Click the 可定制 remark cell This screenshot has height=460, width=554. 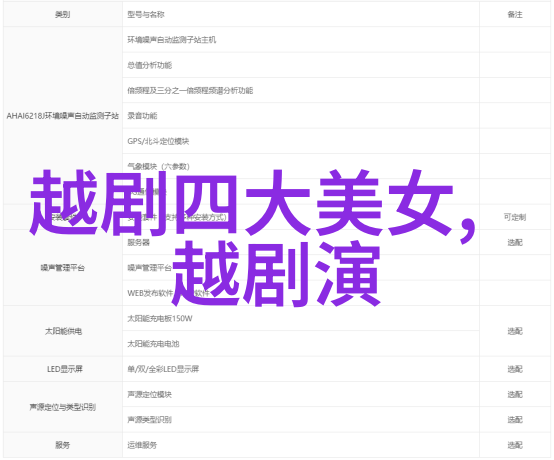coord(515,217)
